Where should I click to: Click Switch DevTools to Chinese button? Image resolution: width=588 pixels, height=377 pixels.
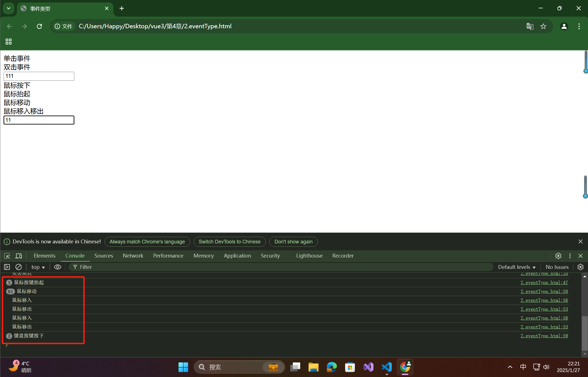click(229, 242)
